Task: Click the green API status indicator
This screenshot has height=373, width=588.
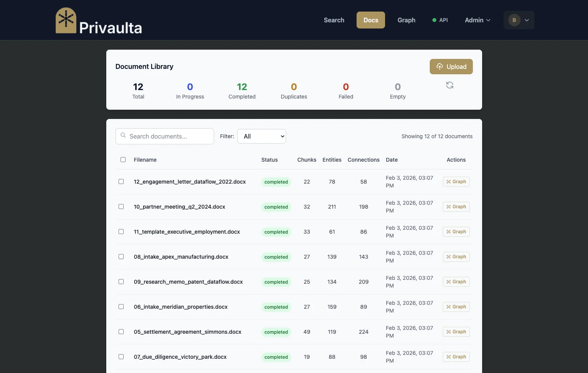Action: point(434,20)
